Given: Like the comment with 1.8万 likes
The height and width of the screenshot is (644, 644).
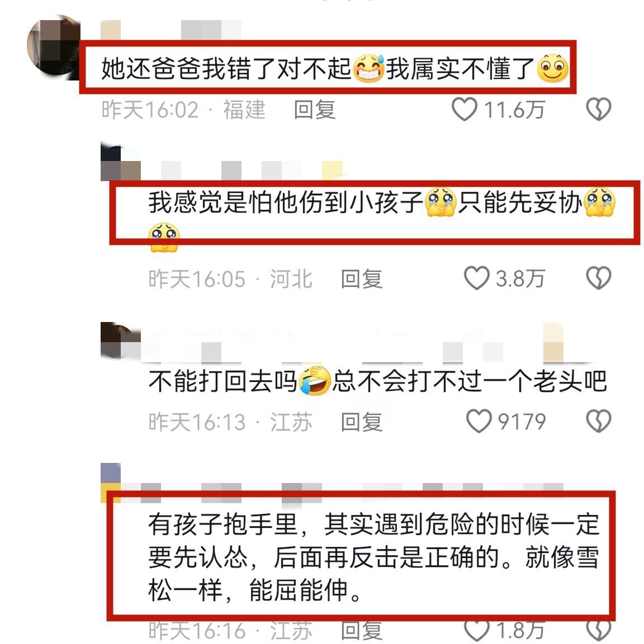Looking at the screenshot, I should [x=476, y=631].
